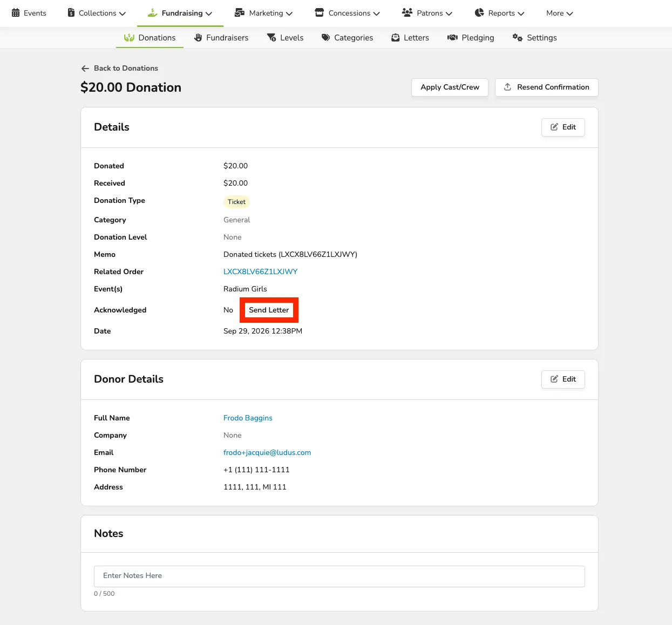Viewport: 672px width, 625px height.
Task: Click the Donations icon in the sub-navigation
Action: coord(129,38)
